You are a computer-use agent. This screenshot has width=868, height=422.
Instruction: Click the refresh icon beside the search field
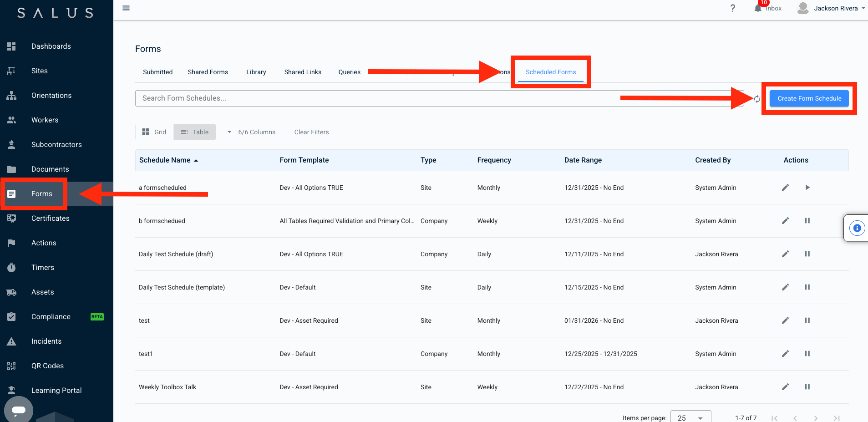[757, 99]
